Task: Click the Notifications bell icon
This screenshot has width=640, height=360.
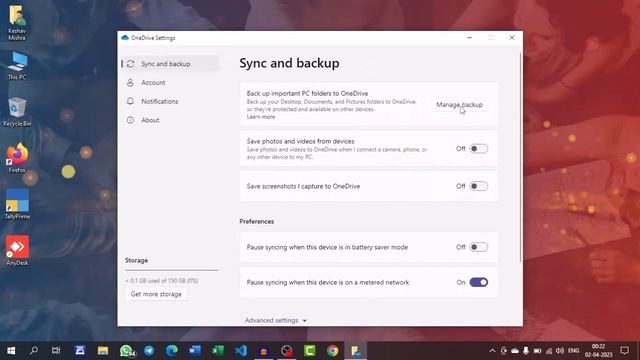Action: coord(130,101)
